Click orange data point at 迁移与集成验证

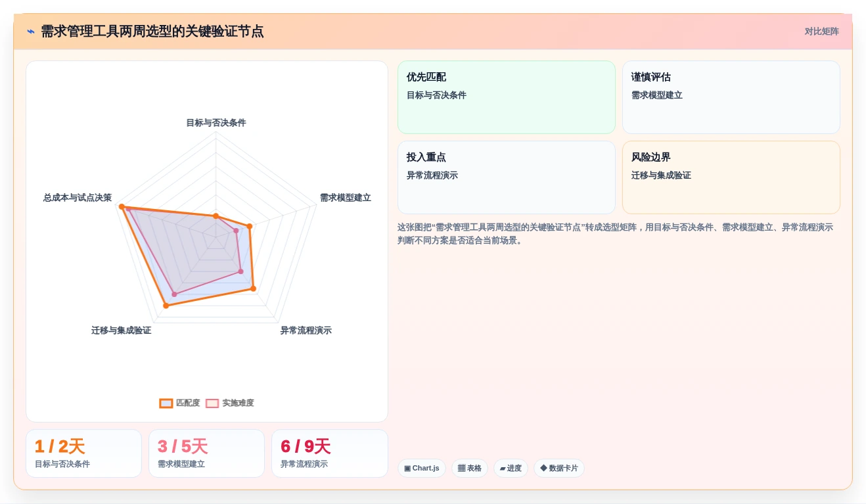(166, 306)
